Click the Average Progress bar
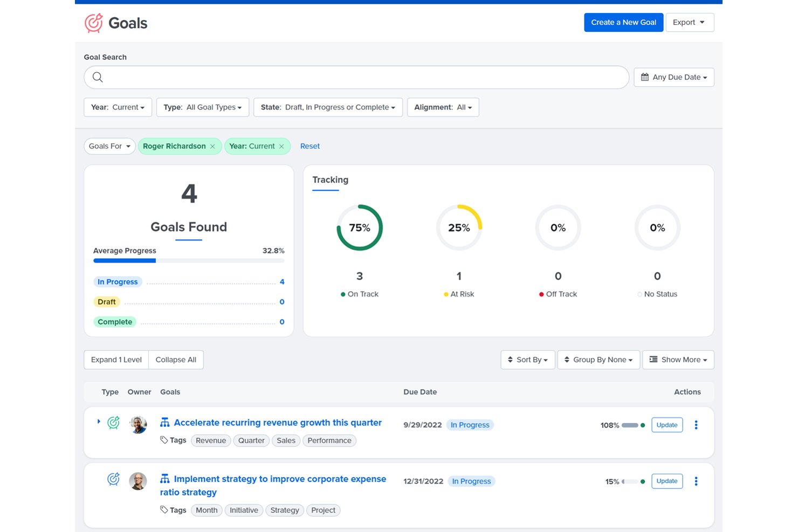Screen dimensions: 798x532 [189, 260]
